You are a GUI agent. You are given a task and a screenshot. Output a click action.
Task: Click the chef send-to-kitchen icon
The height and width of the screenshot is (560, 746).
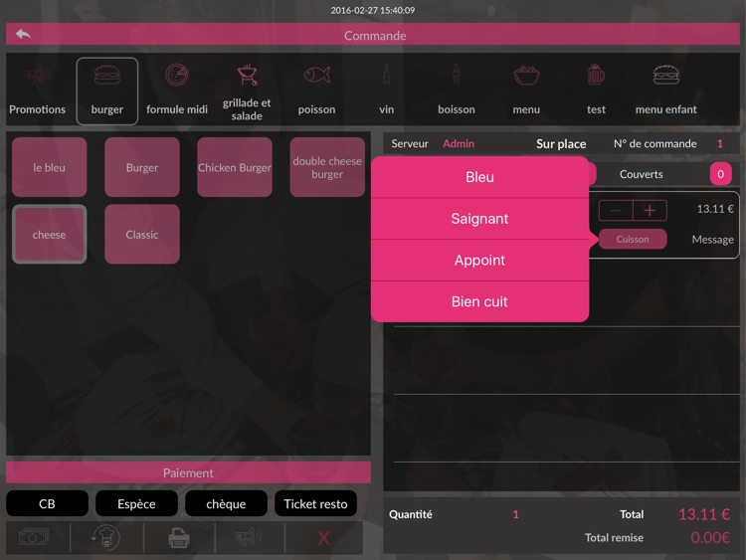[x=105, y=538]
